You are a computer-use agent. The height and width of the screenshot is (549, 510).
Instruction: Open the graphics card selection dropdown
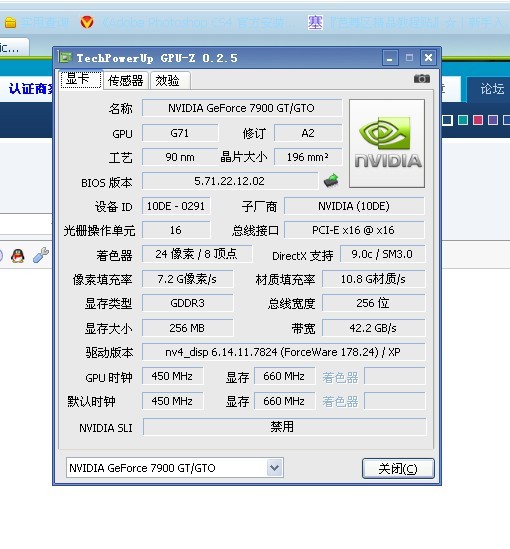(274, 467)
